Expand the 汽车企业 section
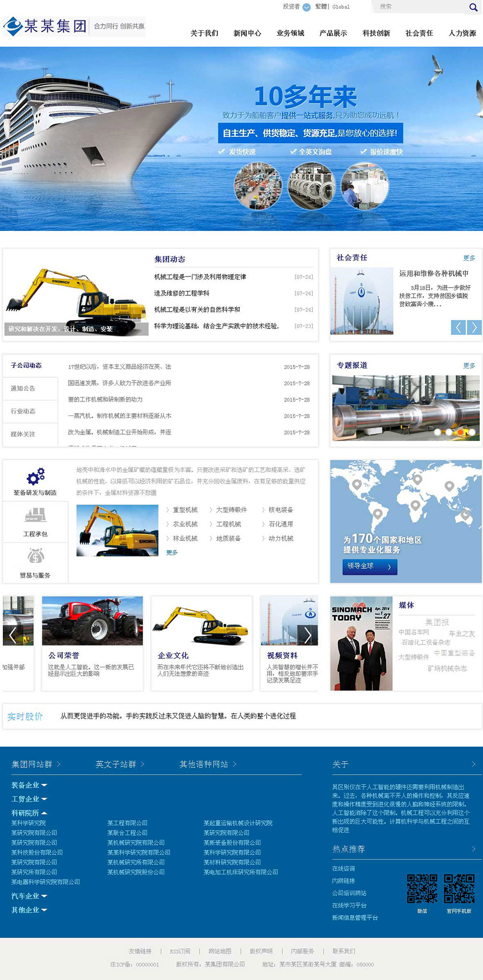The width and height of the screenshot is (483, 980). 30,896
